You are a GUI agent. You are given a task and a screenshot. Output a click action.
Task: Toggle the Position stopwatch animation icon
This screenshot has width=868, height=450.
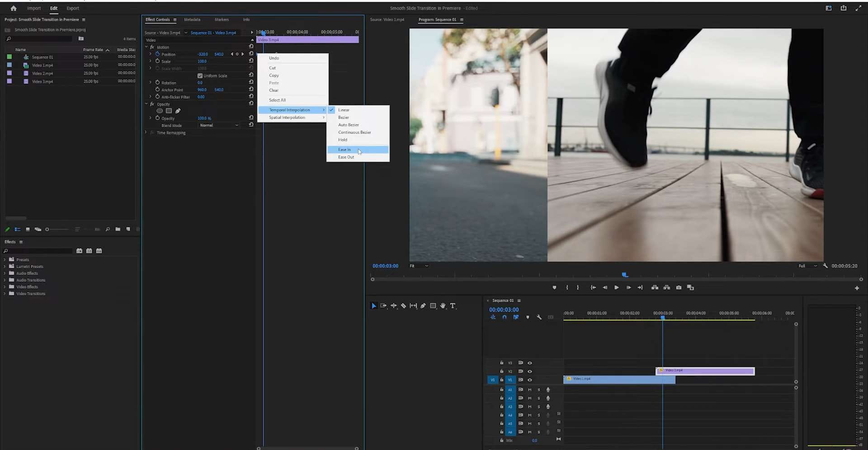click(x=157, y=54)
